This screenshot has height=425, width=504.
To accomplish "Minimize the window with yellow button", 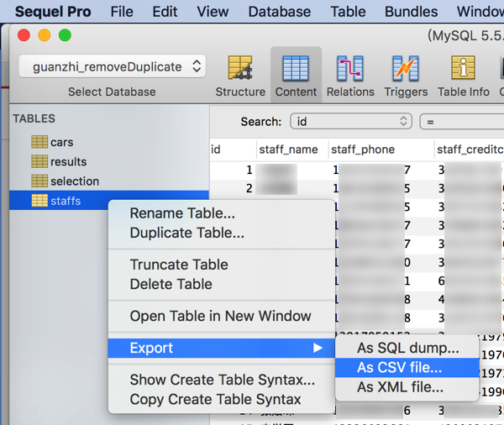I will tap(45, 35).
